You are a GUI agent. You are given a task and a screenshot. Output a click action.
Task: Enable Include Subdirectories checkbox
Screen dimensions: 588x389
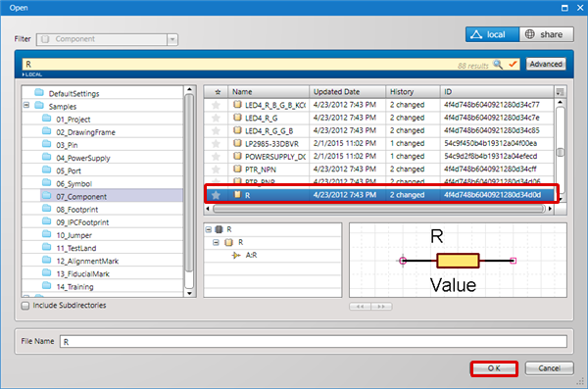pos(25,306)
